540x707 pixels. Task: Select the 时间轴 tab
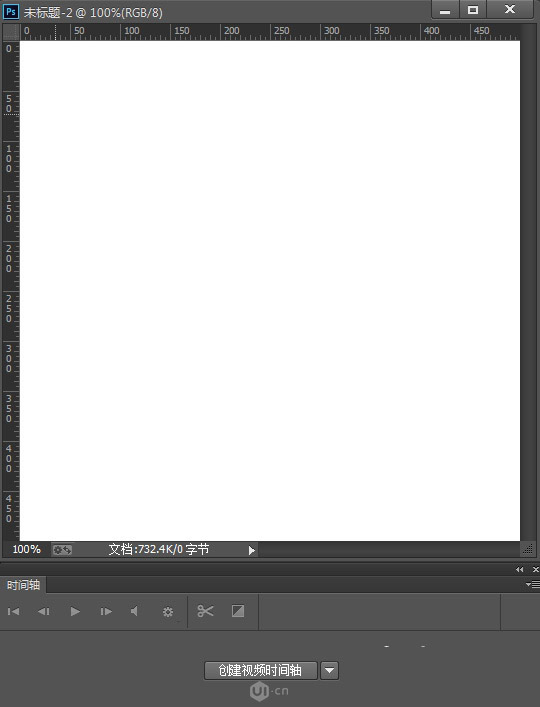(23, 585)
